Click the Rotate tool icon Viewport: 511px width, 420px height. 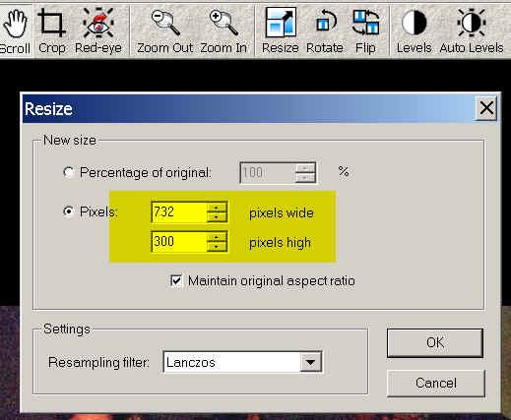point(325,31)
